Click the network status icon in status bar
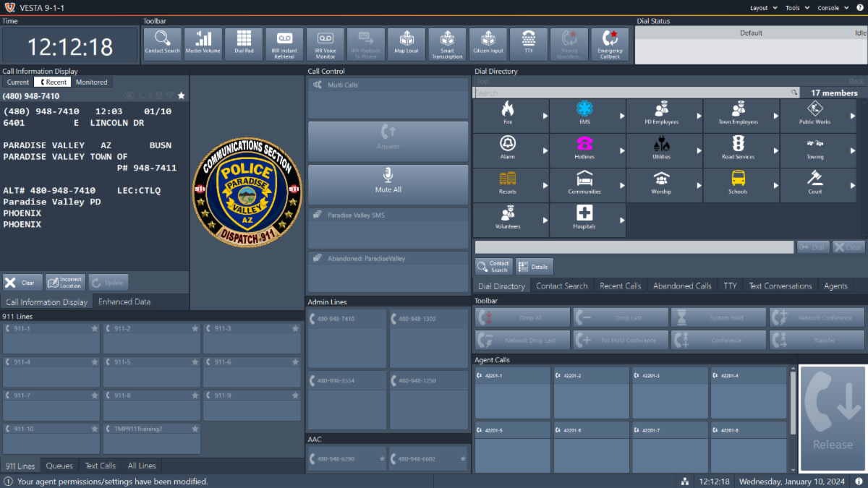The image size is (868, 488). (x=685, y=481)
